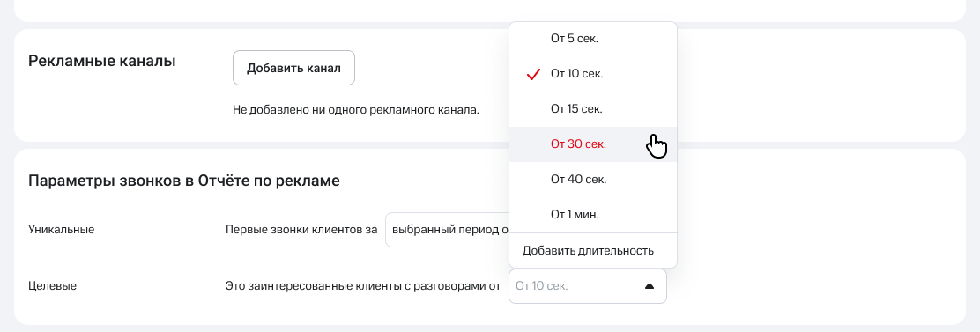
Task: Click the red checkmark icon
Action: (533, 75)
